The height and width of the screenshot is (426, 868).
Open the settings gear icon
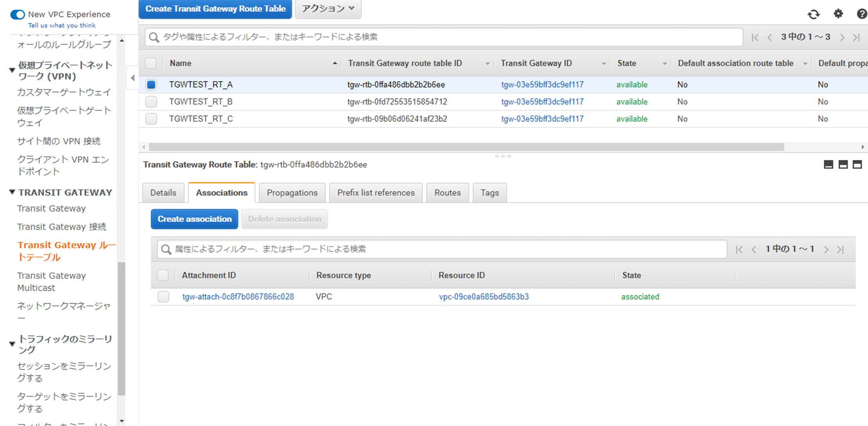(838, 14)
